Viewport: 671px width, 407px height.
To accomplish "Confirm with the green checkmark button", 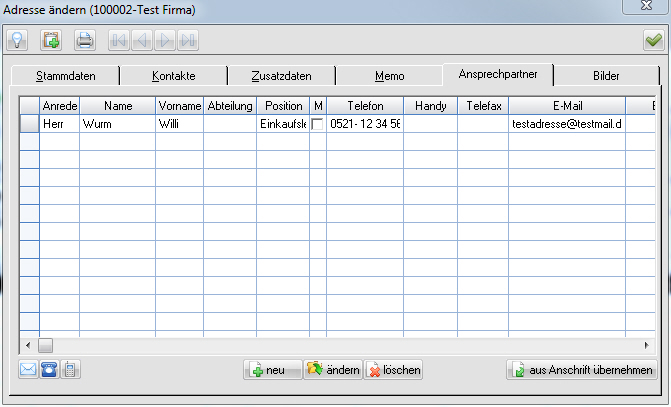I will pyautogui.click(x=653, y=40).
